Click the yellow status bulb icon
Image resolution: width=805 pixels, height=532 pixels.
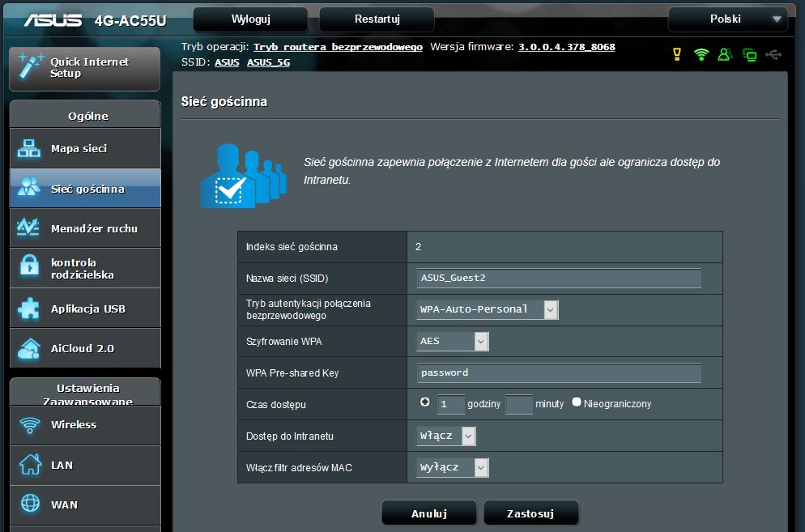pyautogui.click(x=677, y=54)
